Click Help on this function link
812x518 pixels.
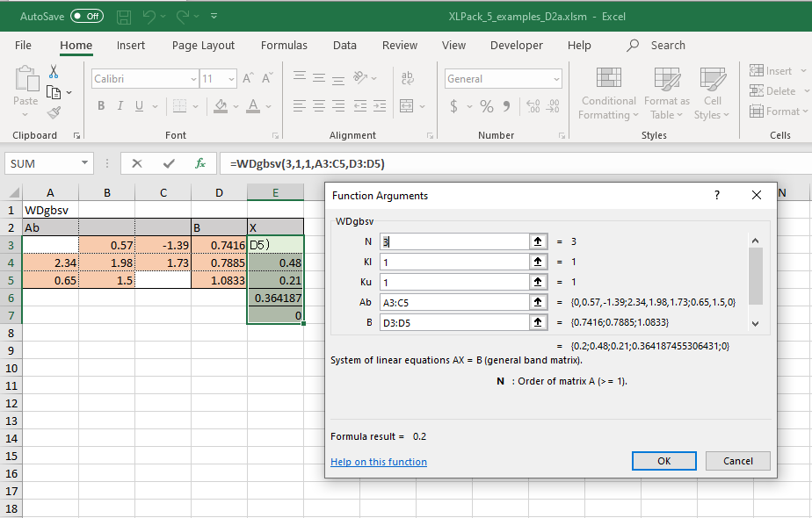point(379,462)
